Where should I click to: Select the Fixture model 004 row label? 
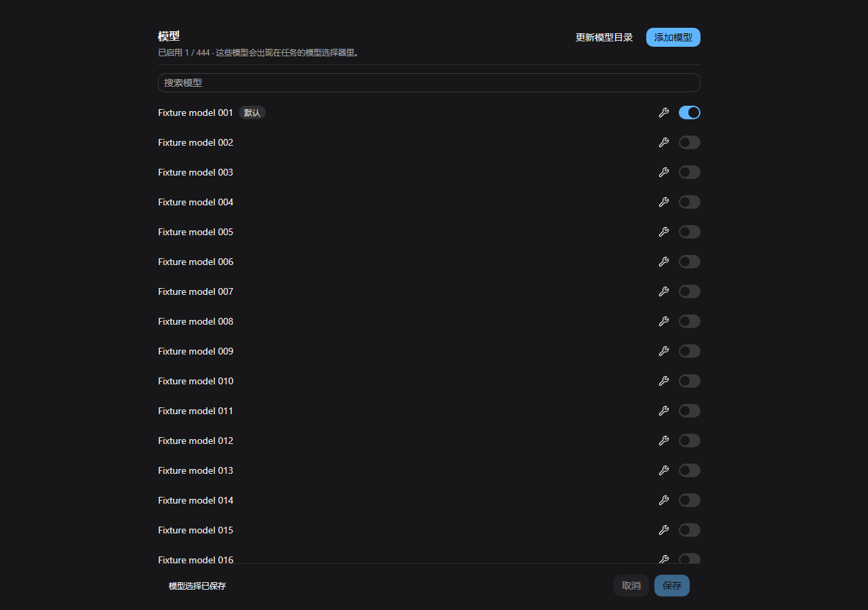195,202
